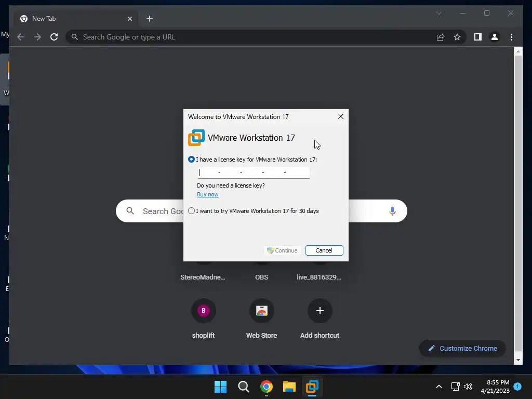This screenshot has width=532, height=399.
Task: Click the Chrome page vertical scrollbar
Action: click(518, 204)
